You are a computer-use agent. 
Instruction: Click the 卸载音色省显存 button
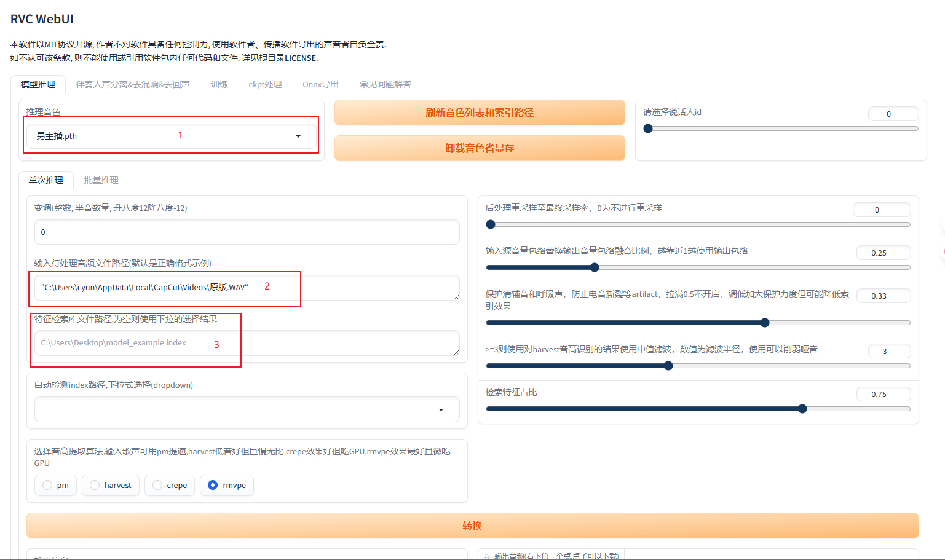pos(479,148)
